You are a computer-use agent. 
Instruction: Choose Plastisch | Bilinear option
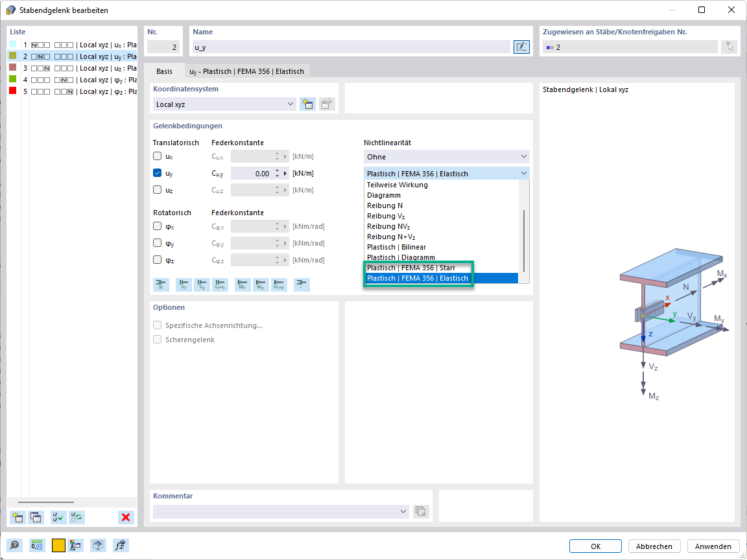[441, 247]
